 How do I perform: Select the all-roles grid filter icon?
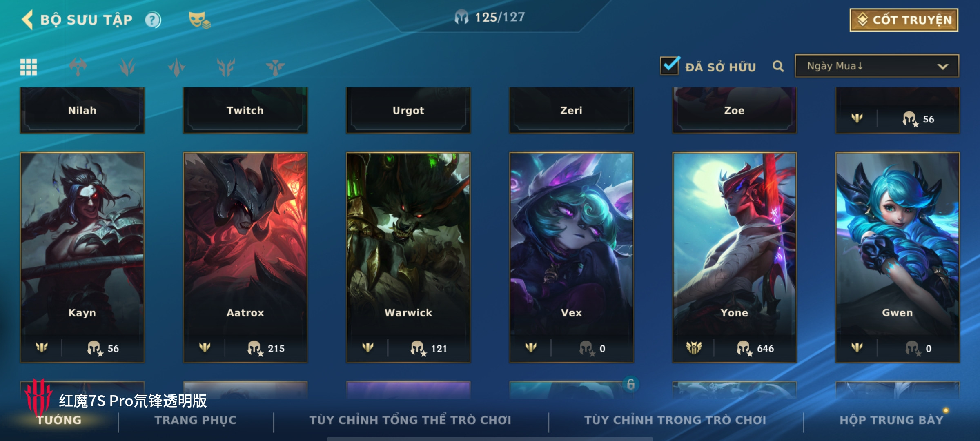tap(29, 67)
